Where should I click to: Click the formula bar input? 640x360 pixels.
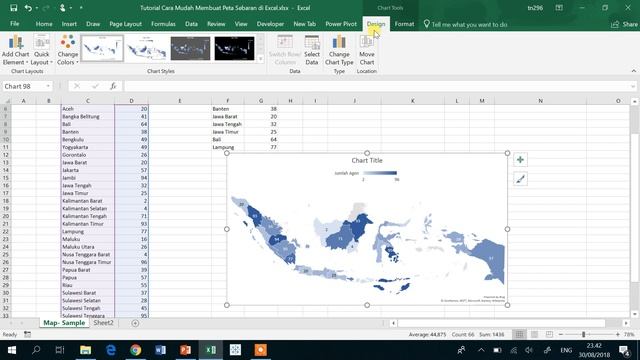pyautogui.click(x=377, y=86)
